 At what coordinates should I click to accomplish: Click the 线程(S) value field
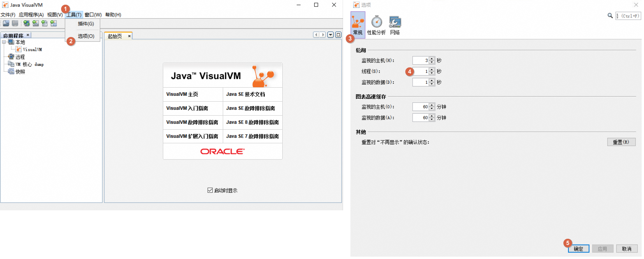tap(421, 71)
